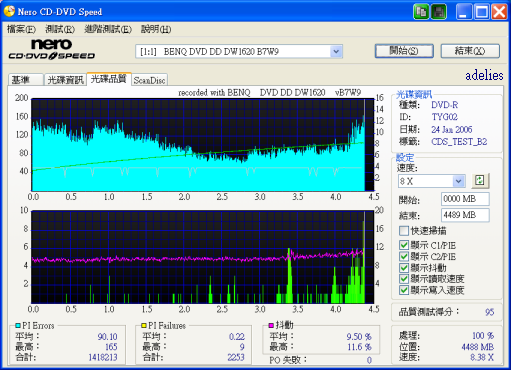Click the copy-to-clipboard icon in title bar
This screenshot has height=370, width=511.
pyautogui.click(x=421, y=12)
